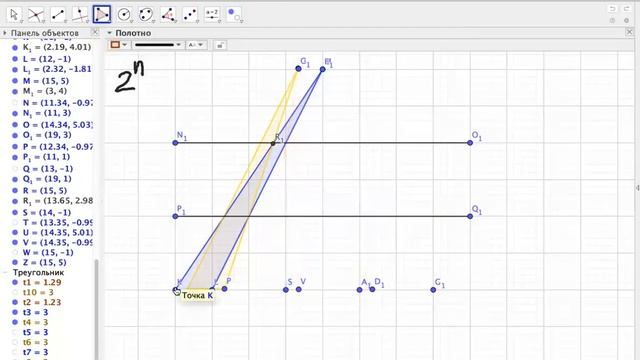640x360 pixels.
Task: Select the Polygon tool
Action: [x=102, y=15]
